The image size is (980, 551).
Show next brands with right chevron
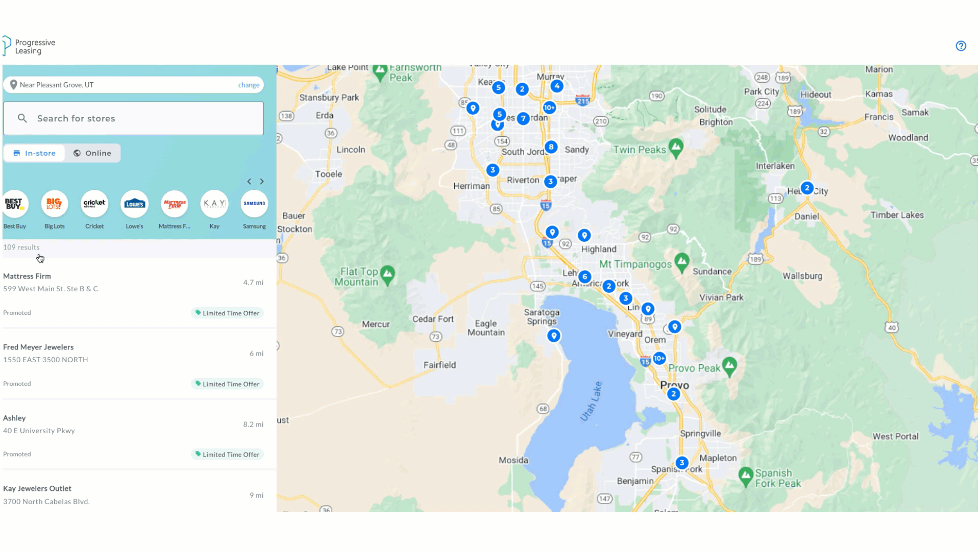(262, 182)
